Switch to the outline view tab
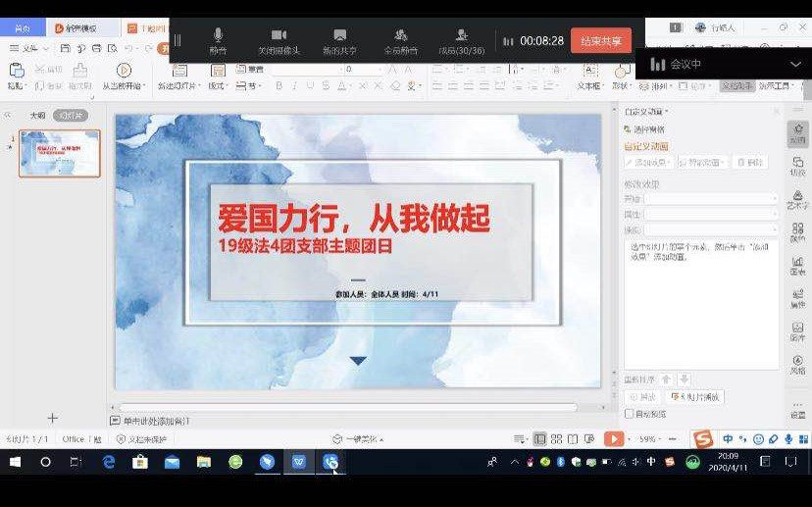 37,116
